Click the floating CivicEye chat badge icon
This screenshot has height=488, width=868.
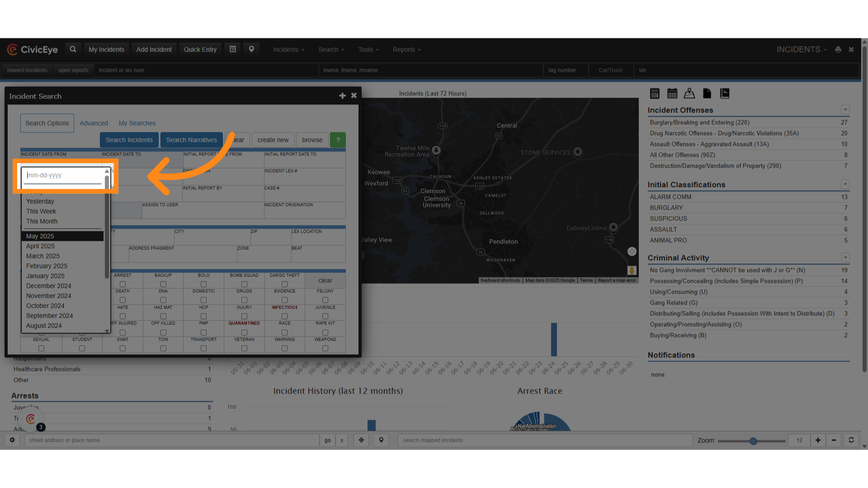pyautogui.click(x=31, y=419)
